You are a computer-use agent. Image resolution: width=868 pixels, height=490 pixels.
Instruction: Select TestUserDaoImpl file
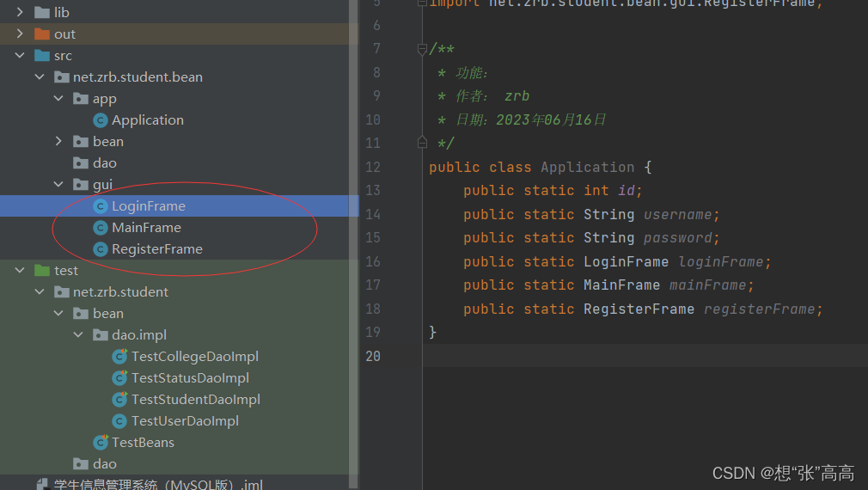click(185, 421)
